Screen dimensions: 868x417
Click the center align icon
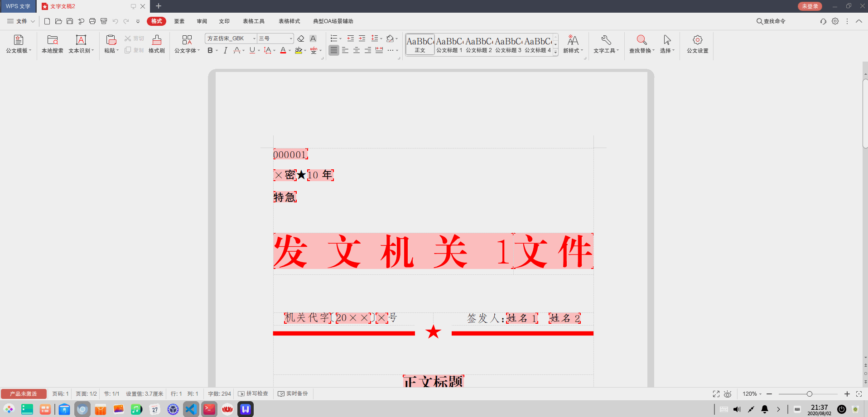(x=357, y=50)
